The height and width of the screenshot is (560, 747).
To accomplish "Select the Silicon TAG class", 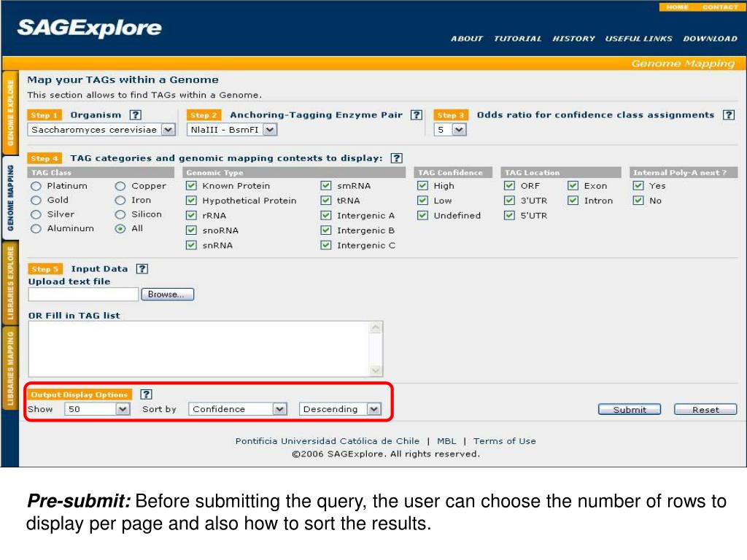I will pyautogui.click(x=120, y=215).
